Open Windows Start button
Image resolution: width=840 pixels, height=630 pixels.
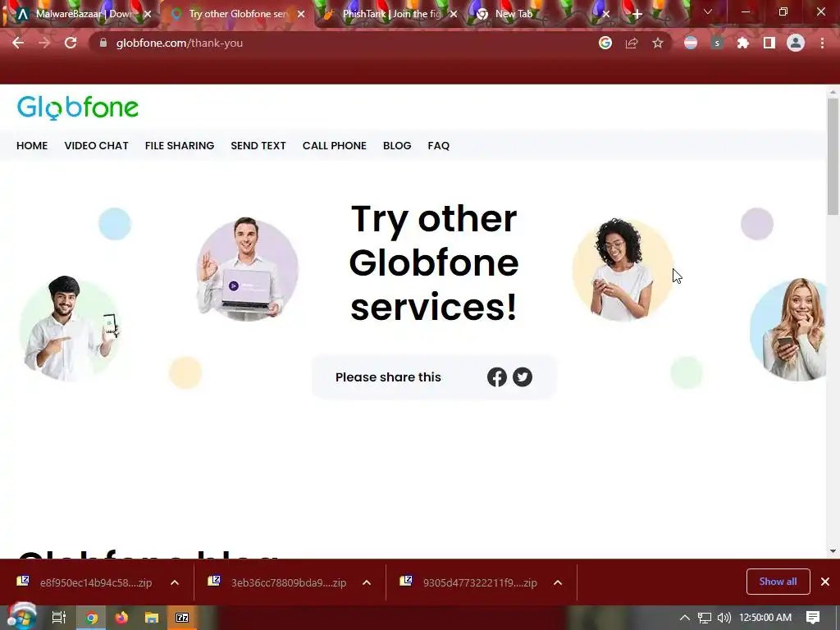(21, 617)
